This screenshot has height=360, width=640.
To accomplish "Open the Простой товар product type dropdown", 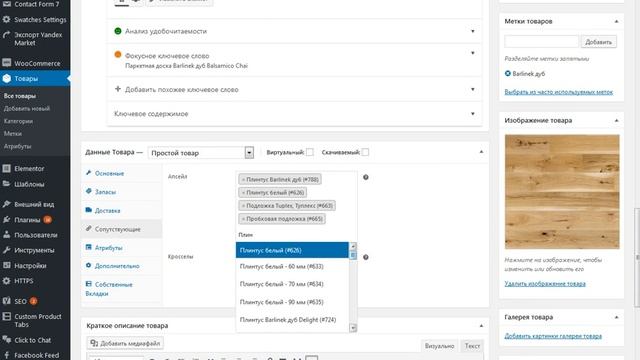I will (x=201, y=153).
